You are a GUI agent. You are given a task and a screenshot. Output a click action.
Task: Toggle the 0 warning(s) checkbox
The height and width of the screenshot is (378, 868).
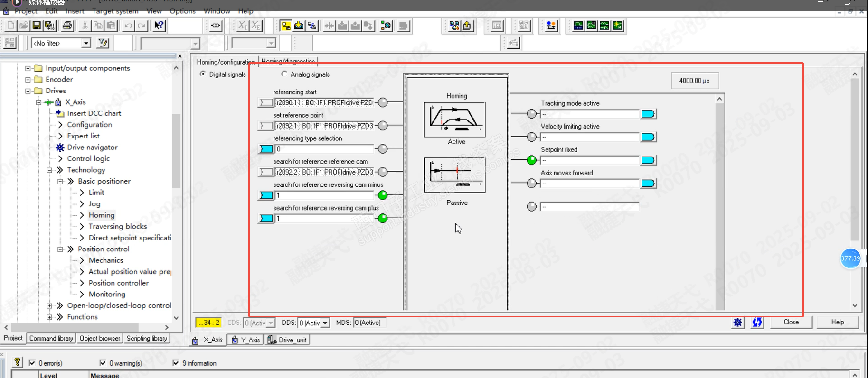point(103,363)
